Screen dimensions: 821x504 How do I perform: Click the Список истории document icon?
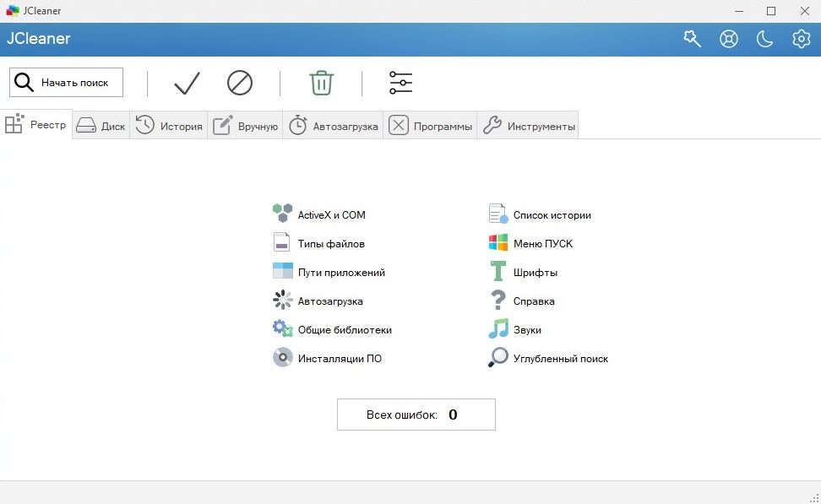tap(498, 214)
